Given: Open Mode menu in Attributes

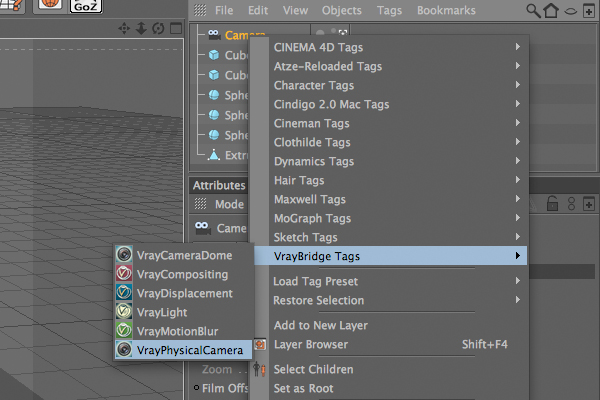Looking at the screenshot, I should (x=229, y=204).
